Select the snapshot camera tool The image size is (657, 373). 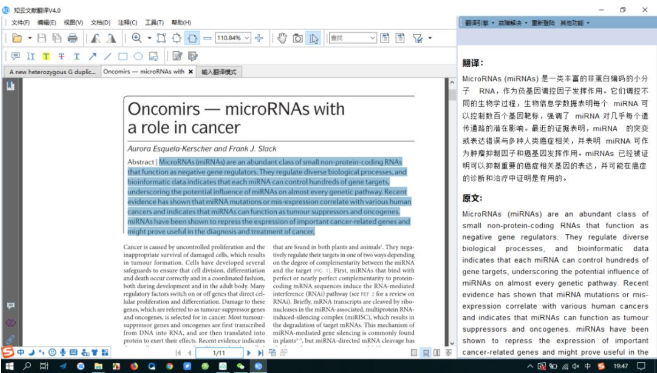pos(297,38)
